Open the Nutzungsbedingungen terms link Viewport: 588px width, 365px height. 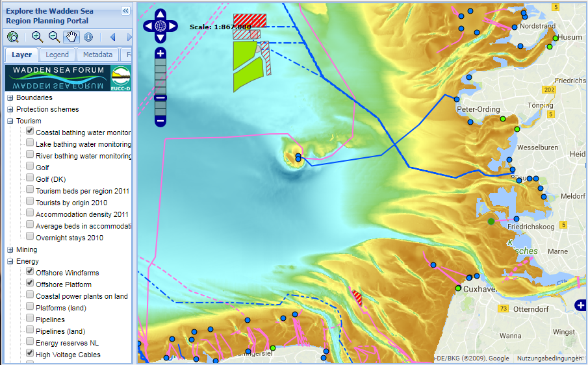pos(549,359)
